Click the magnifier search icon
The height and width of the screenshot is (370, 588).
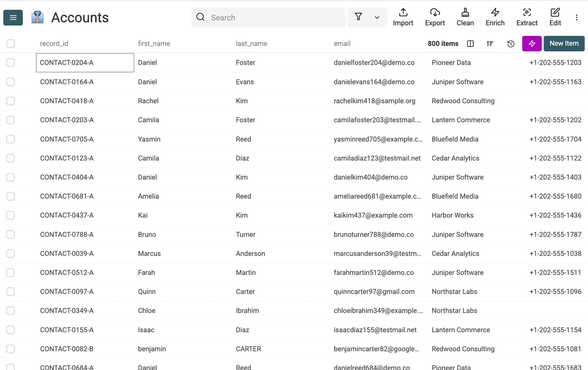pos(200,17)
